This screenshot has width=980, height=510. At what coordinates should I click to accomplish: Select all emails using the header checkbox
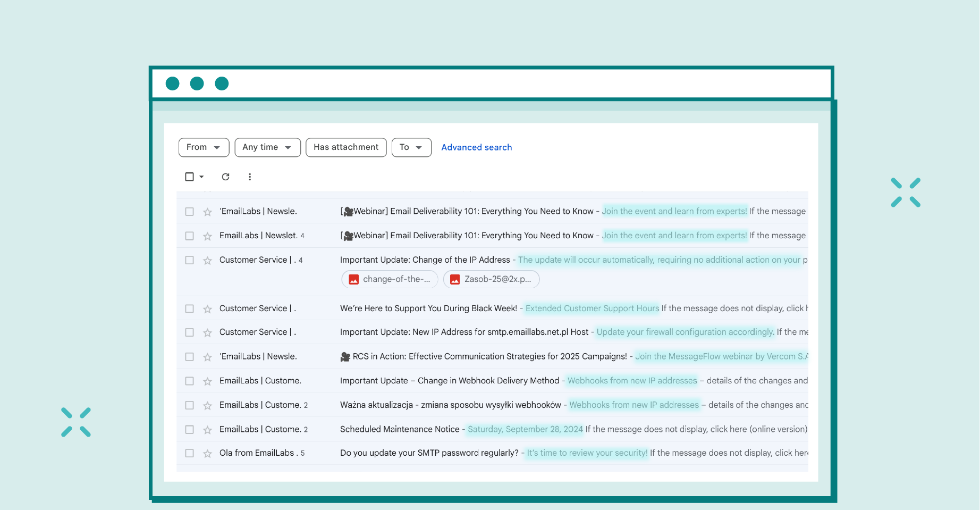(x=189, y=176)
